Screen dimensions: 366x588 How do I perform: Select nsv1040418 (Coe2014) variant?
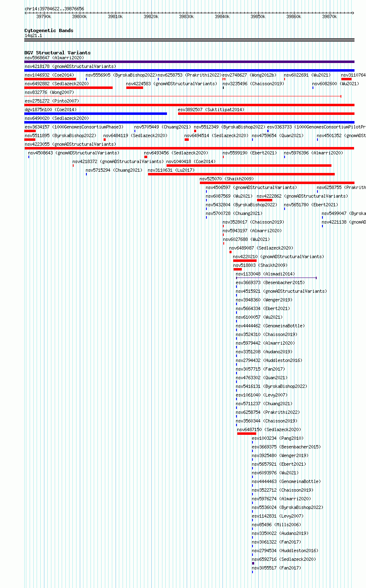(x=249, y=166)
